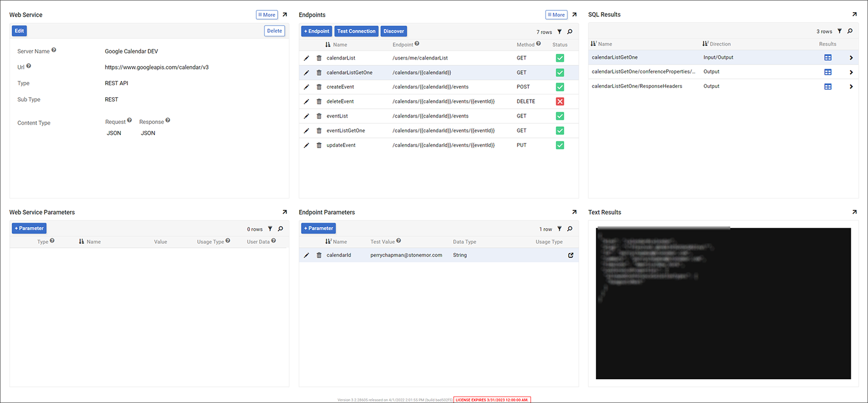868x403 pixels.
Task: Click the Discover button
Action: (x=394, y=31)
